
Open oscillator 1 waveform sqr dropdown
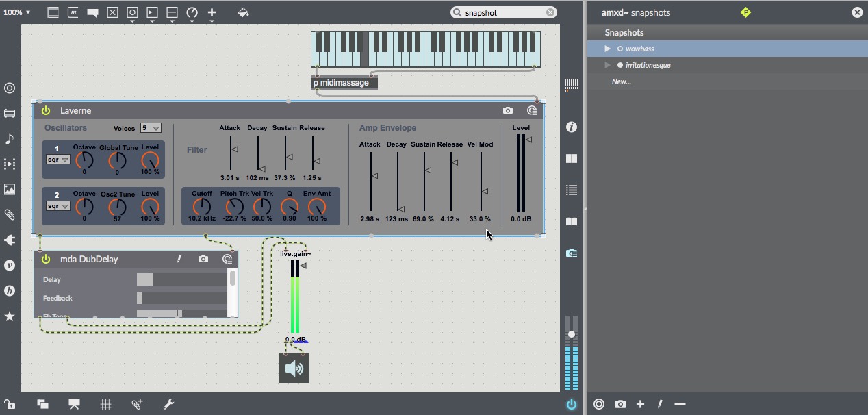click(x=58, y=160)
